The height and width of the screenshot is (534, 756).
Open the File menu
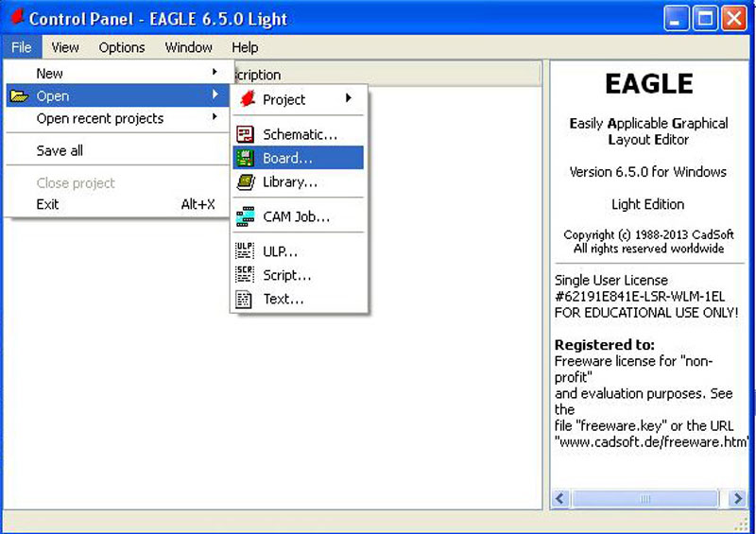coord(22,47)
